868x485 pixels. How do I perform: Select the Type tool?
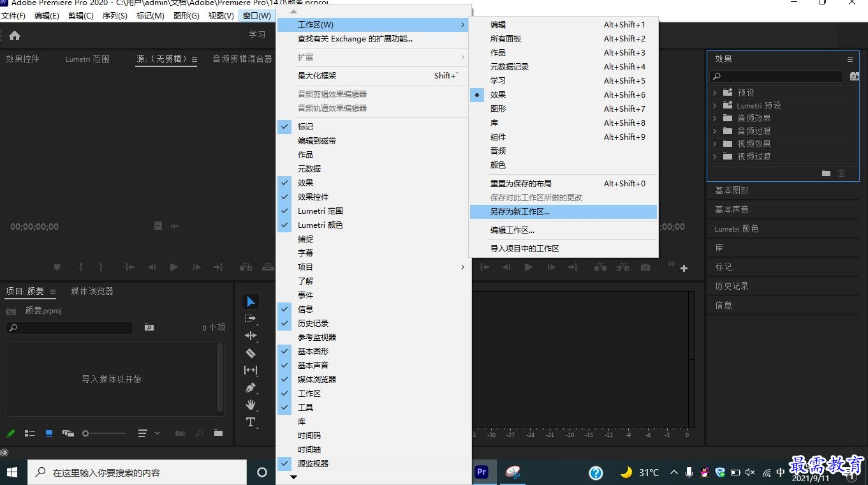pyautogui.click(x=251, y=422)
